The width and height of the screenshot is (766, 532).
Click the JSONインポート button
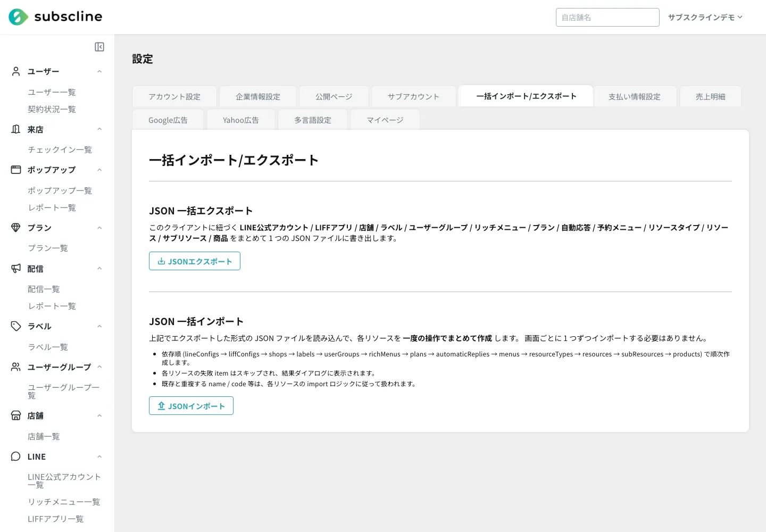click(x=191, y=406)
